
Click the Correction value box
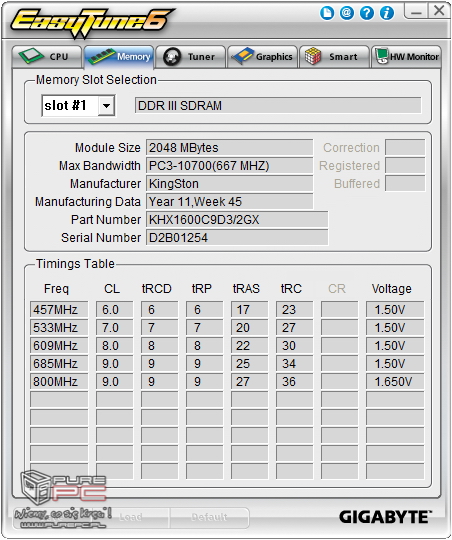click(405, 148)
